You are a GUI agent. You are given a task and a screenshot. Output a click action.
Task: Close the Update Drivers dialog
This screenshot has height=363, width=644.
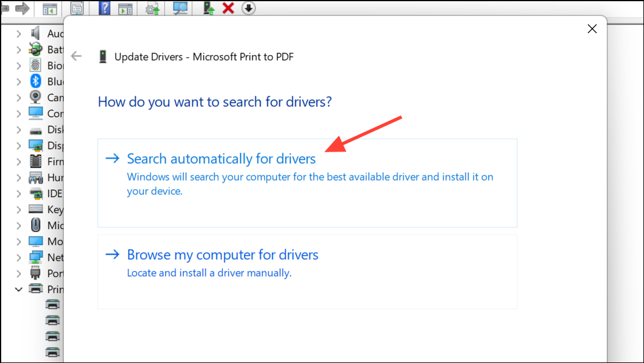tap(592, 29)
